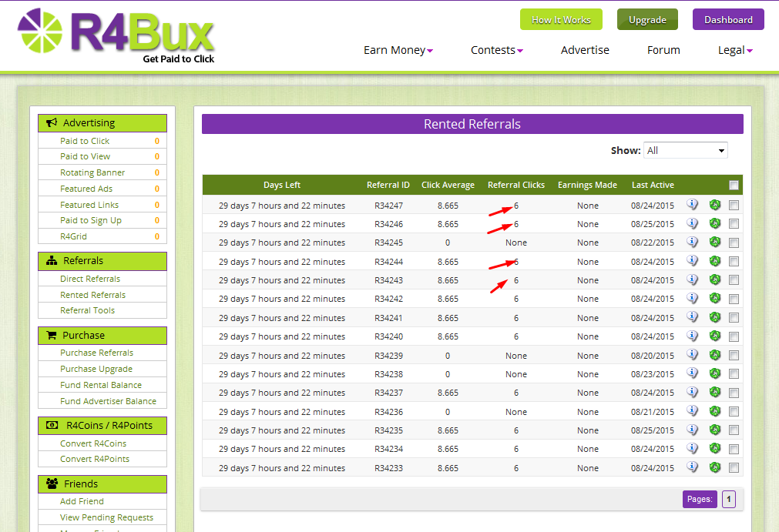Click the green recycle icon for R34246

714,223
